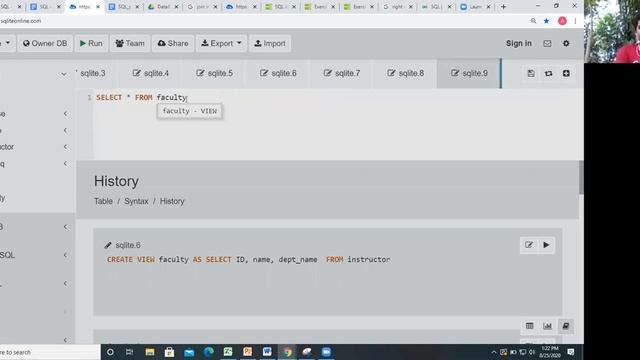Open the settings gear icon

(566, 43)
